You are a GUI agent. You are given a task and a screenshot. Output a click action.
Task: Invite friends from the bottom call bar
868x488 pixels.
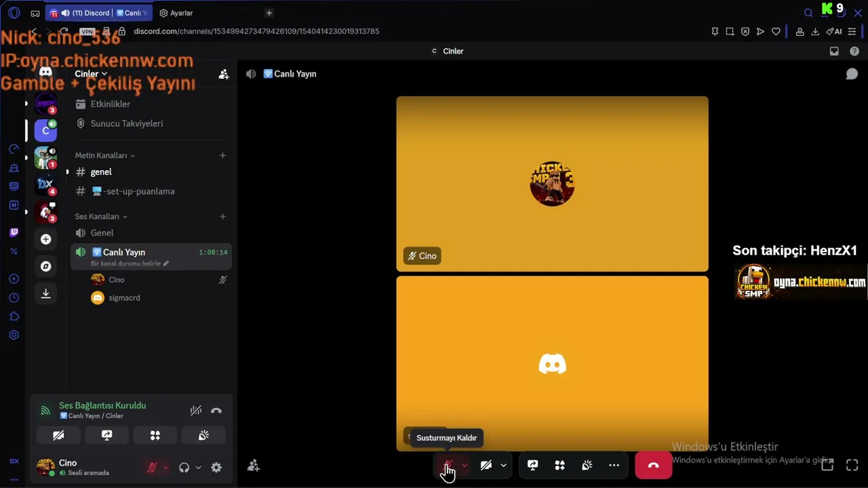tap(254, 466)
